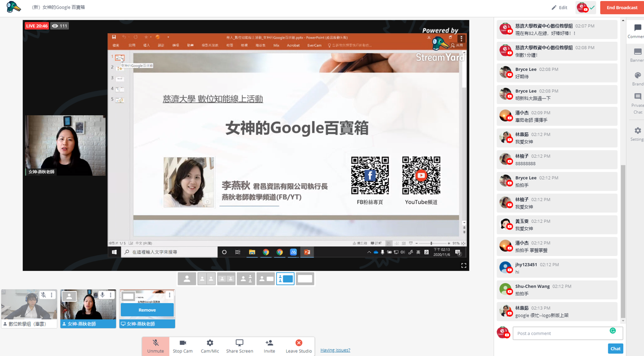
Task: Open the Settings gear in sidebar
Action: 637,134
